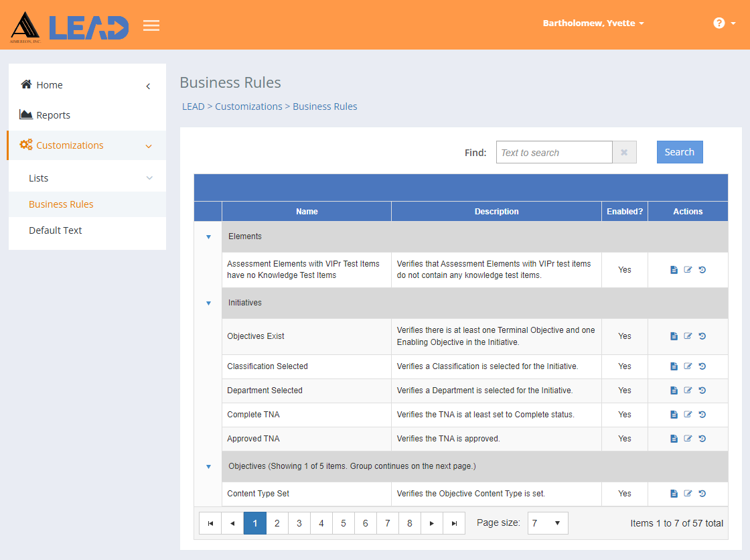Go to the last page
750x560 pixels.
pos(454,523)
